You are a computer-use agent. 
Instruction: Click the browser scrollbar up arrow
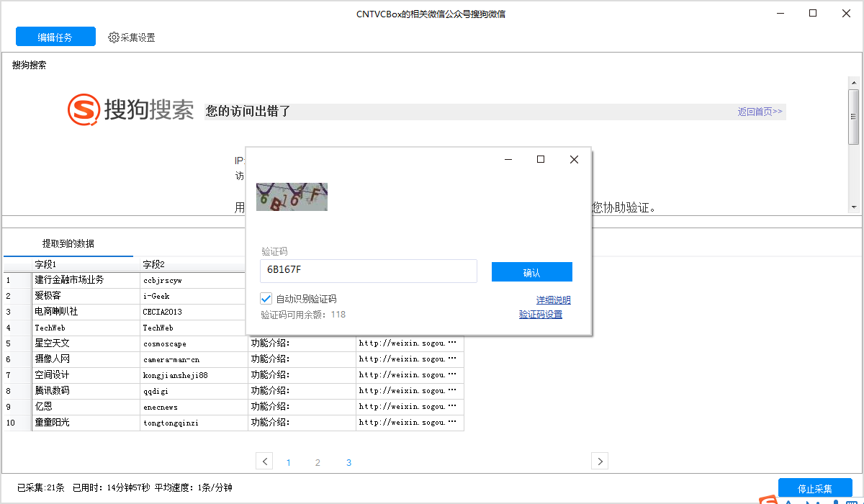(x=854, y=81)
